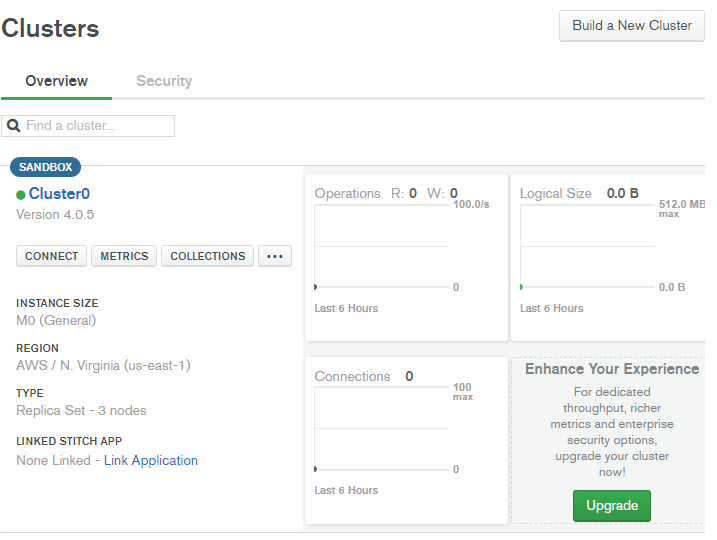717x540 pixels.
Task: Click the Connections chart timeline start marker
Action: pos(316,469)
